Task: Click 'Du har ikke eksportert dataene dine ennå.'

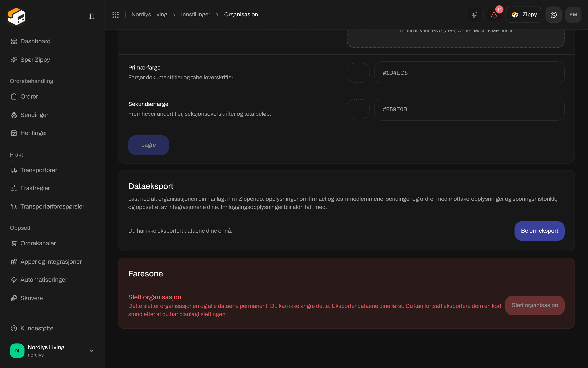Action: pyautogui.click(x=180, y=231)
